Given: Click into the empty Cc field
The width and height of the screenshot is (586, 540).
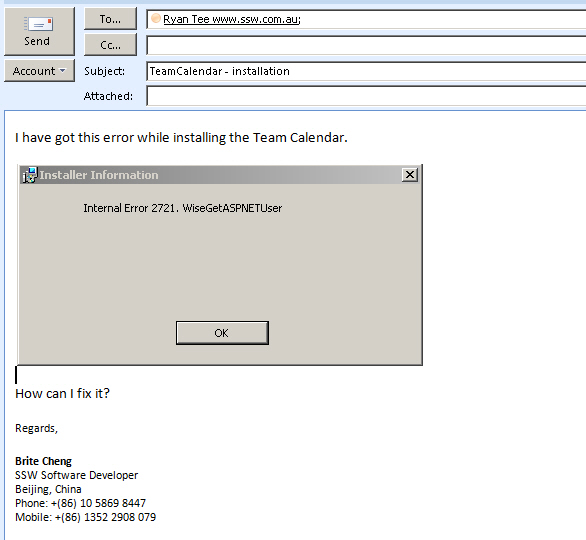Looking at the screenshot, I should [x=366, y=45].
